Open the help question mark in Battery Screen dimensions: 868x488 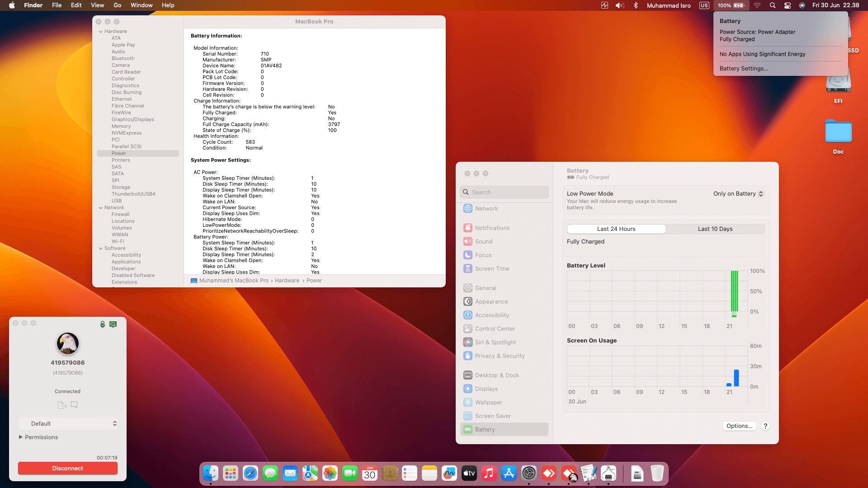pyautogui.click(x=765, y=426)
